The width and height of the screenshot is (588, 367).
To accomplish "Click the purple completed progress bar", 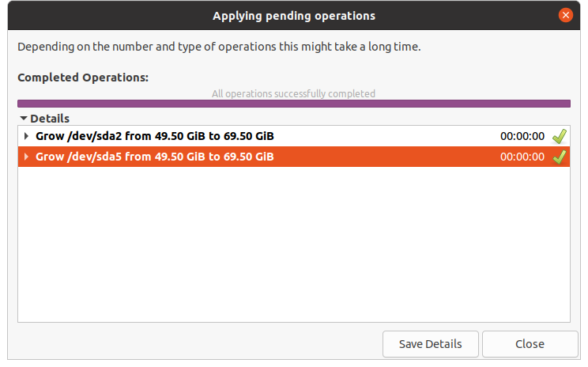I will click(293, 104).
